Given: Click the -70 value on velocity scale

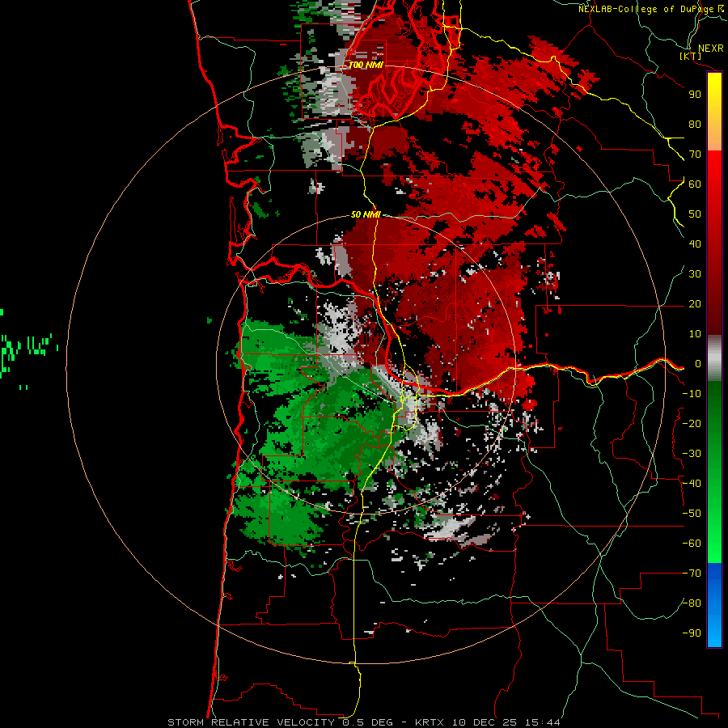Looking at the screenshot, I should (692, 574).
